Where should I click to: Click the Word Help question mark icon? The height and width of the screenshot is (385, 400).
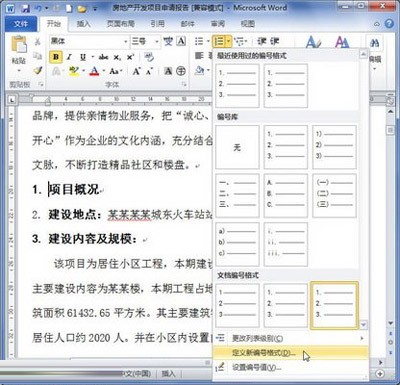389,24
